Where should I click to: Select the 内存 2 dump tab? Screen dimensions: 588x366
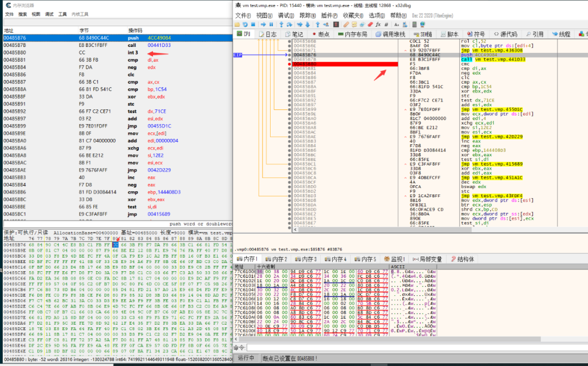tap(276, 259)
